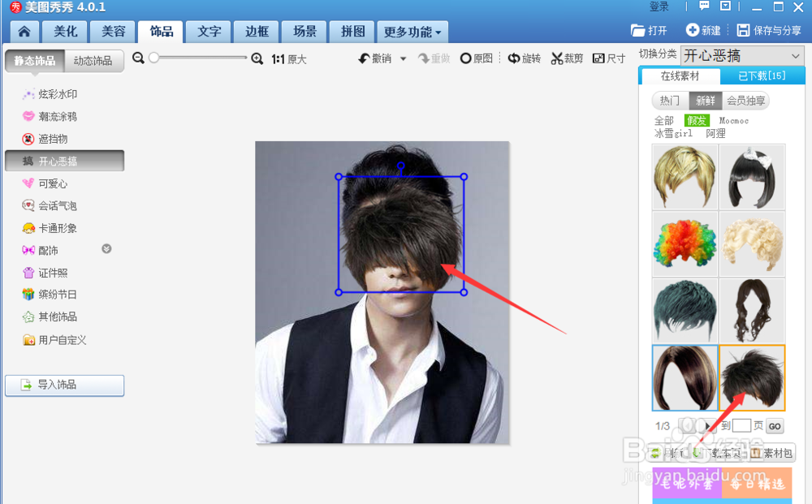The image size is (812, 504).
Task: Expand the 更多功能 dropdown menu
Action: click(412, 32)
